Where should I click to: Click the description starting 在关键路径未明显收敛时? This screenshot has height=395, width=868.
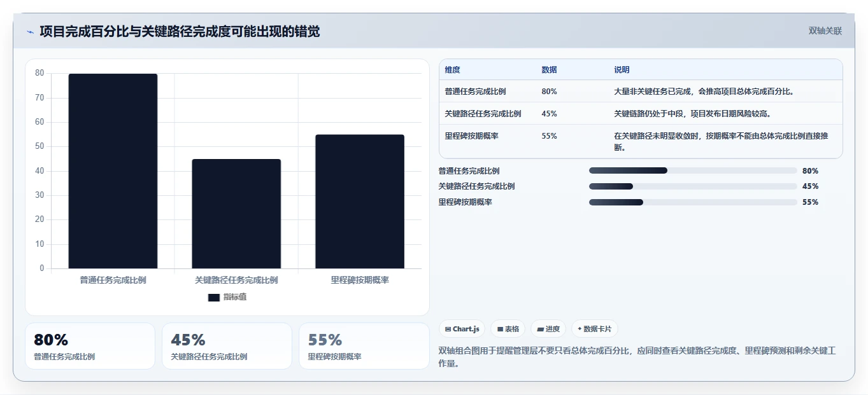[721, 142]
